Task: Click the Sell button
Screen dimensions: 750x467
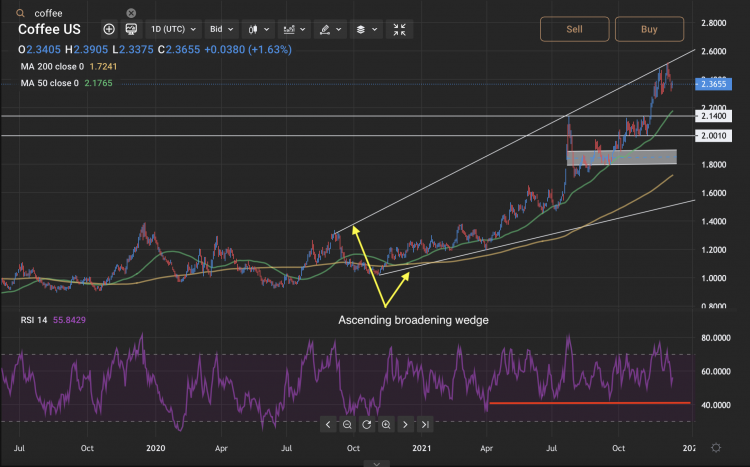Action: point(574,29)
